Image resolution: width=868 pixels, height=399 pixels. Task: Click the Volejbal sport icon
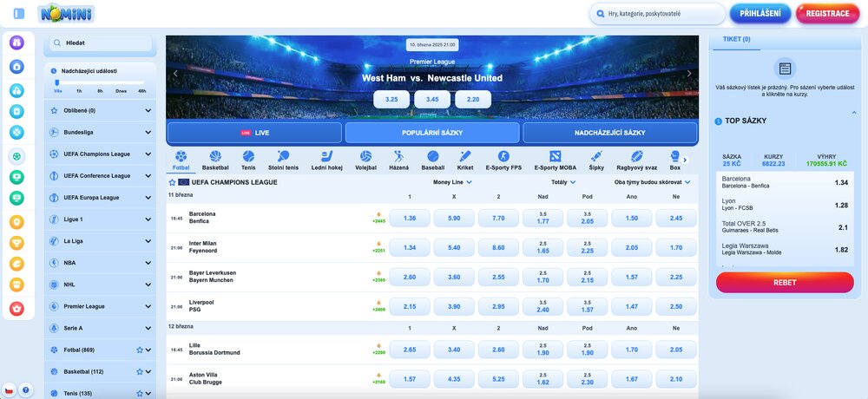pos(366,157)
